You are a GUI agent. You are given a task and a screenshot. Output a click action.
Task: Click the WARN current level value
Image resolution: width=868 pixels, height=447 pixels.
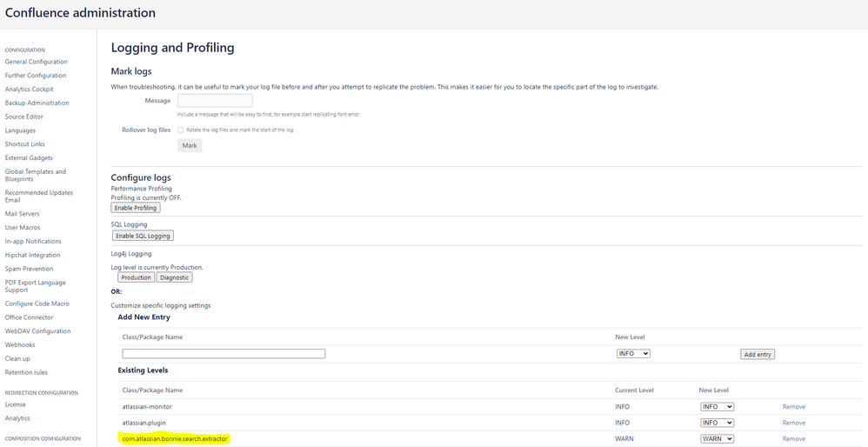[x=624, y=438]
